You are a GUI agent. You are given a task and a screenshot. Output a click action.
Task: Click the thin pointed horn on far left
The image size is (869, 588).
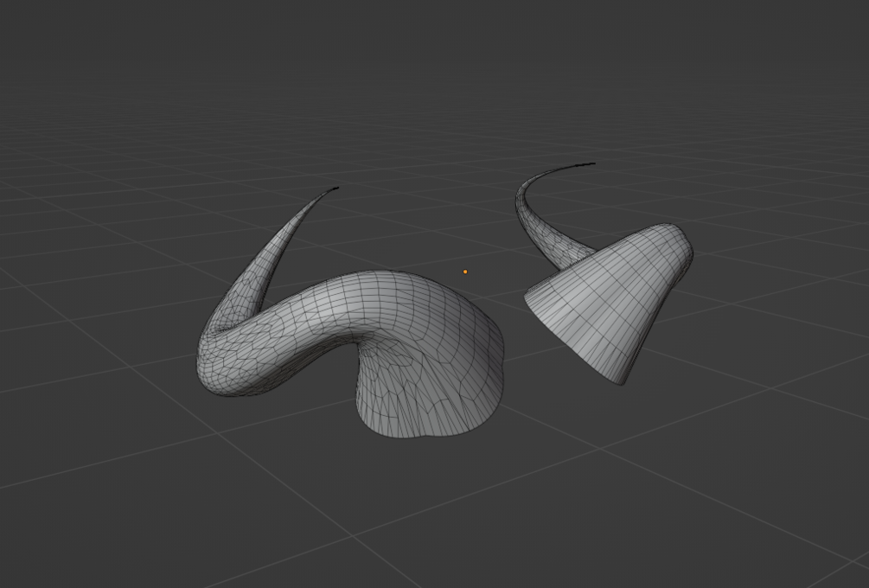266,260
